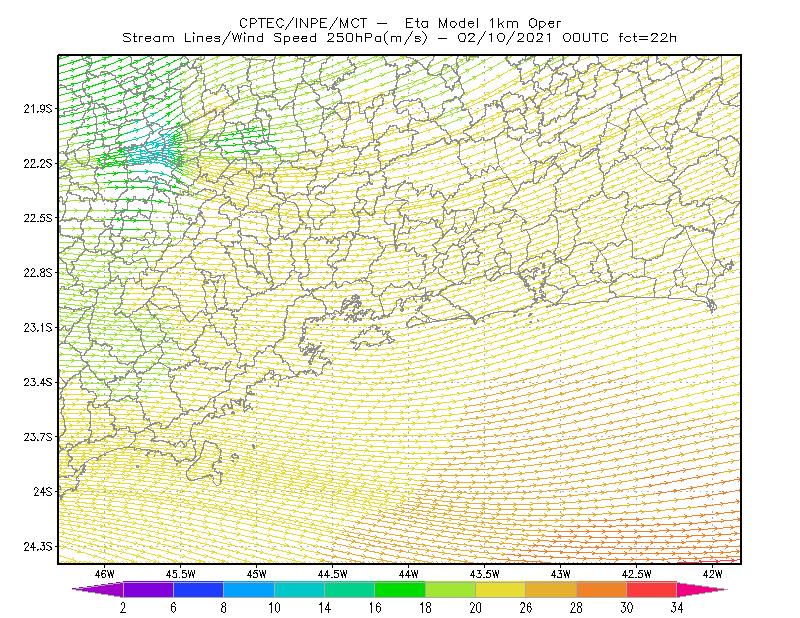Click the lime 18-20 color swatch
Screen dimensions: 800x618
[x=450, y=589]
